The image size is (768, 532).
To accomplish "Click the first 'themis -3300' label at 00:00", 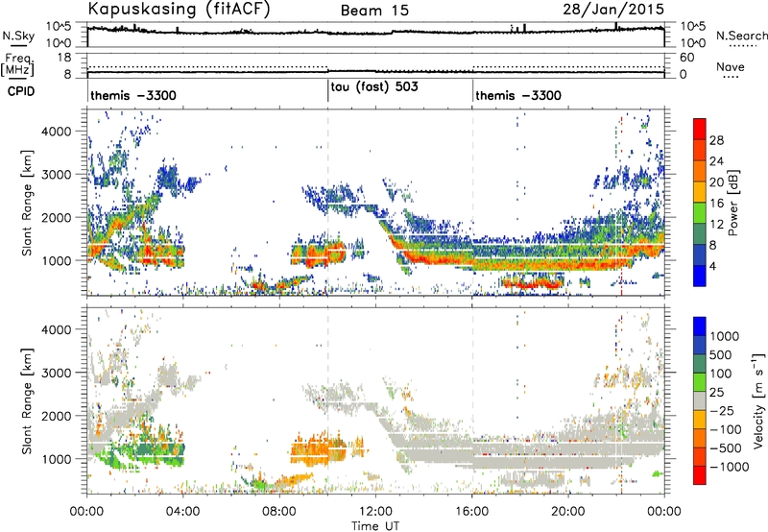I will 133,95.
